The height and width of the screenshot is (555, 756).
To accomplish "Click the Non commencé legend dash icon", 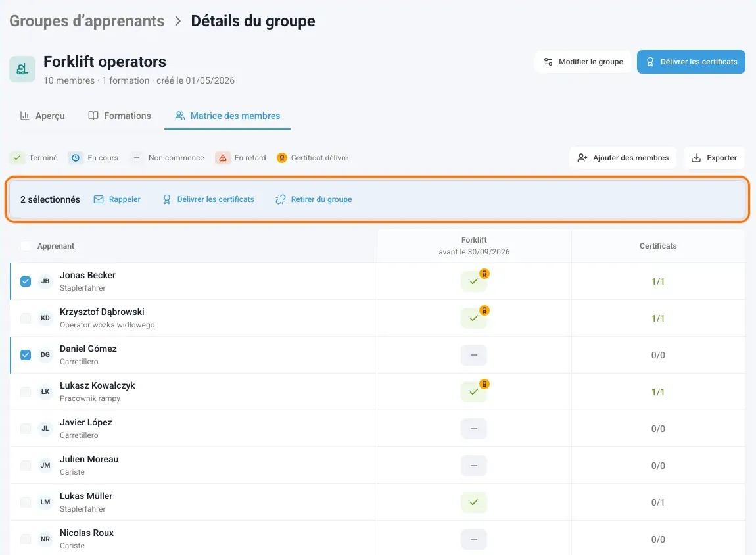I will pyautogui.click(x=137, y=158).
